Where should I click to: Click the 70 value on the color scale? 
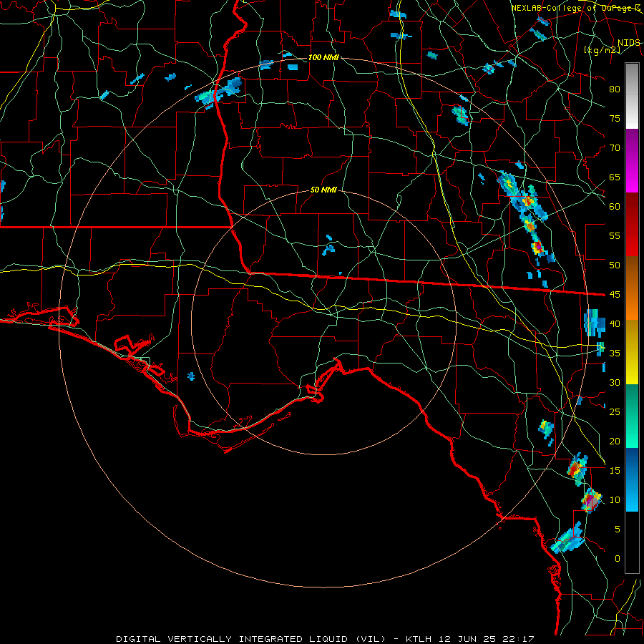[x=615, y=148]
